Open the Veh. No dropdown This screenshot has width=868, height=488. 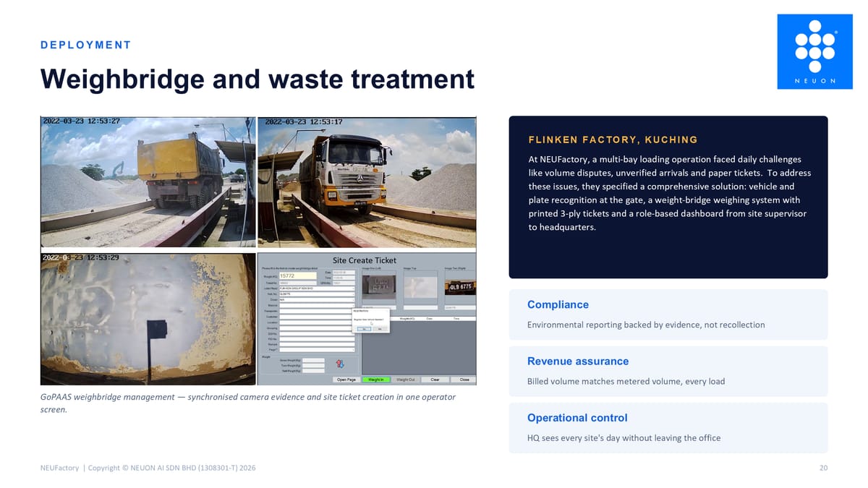coord(317,294)
